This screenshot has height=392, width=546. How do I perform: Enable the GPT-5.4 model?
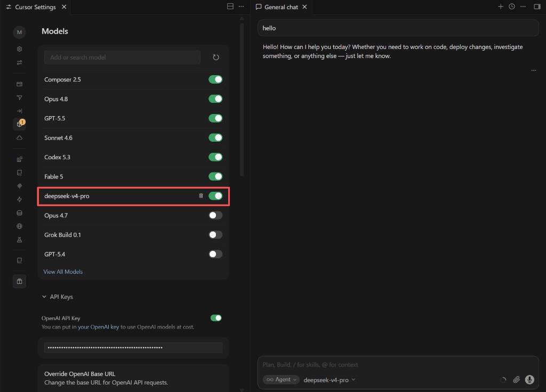(x=215, y=254)
